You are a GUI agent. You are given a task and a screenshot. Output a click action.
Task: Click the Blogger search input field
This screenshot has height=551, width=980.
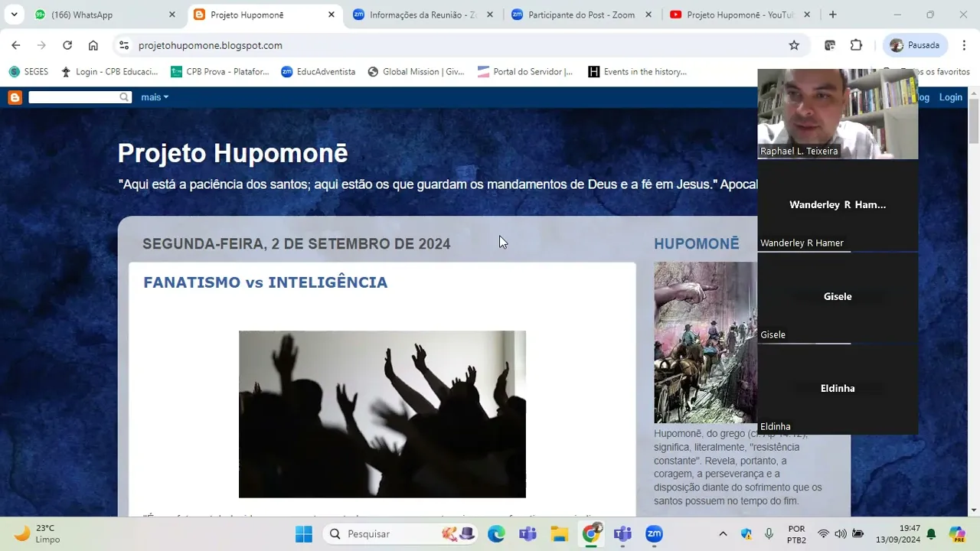[x=73, y=97]
